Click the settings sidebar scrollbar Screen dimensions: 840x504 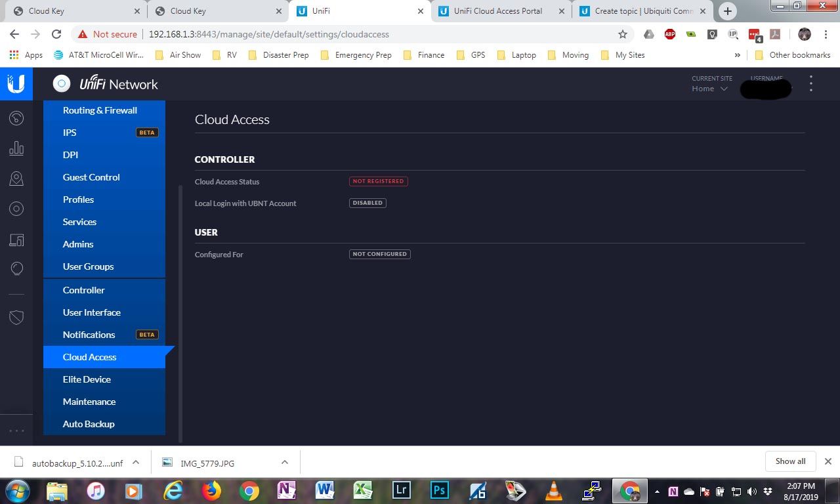[x=180, y=313]
